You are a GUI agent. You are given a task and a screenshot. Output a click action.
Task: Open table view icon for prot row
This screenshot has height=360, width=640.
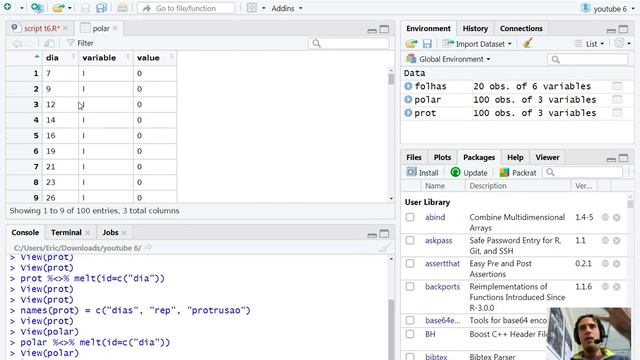point(617,113)
